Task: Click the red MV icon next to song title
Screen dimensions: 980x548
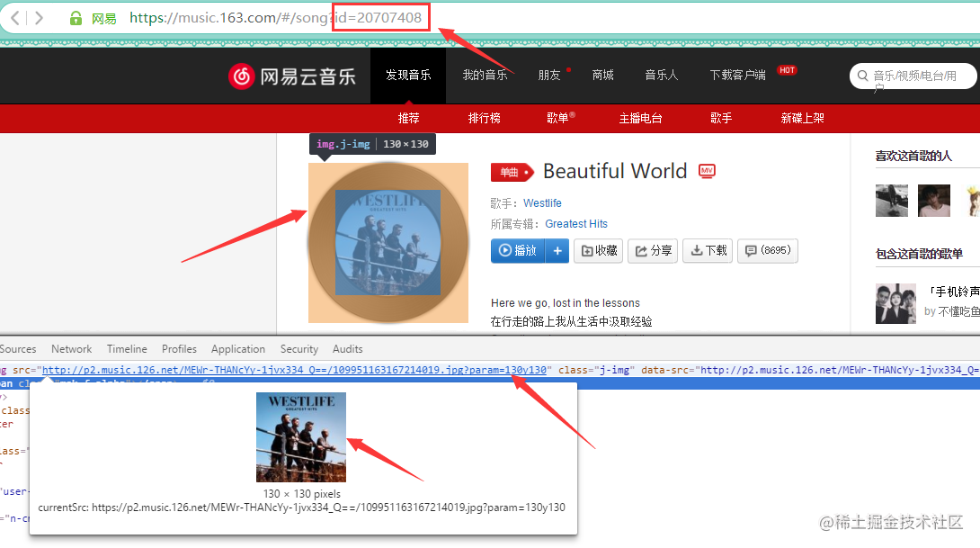Action: click(707, 171)
